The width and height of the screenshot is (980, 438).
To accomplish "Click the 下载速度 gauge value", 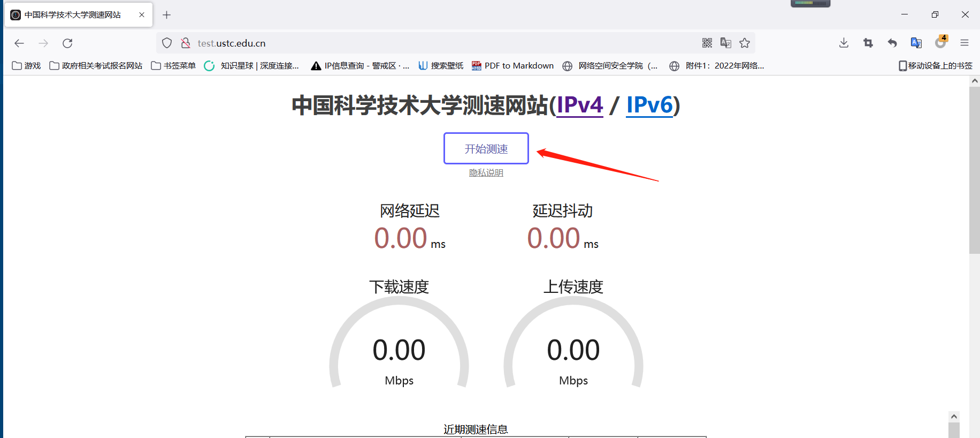I will point(399,350).
